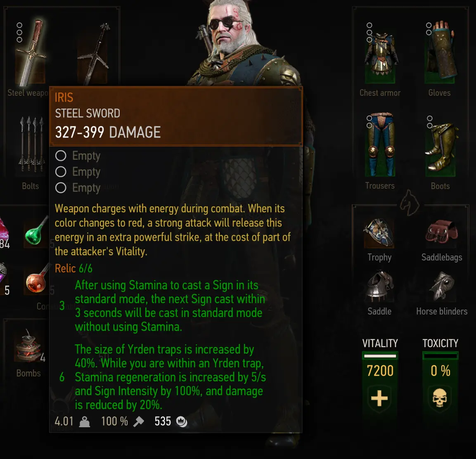The image size is (476, 459).
Task: Click the Toxicity skull icon
Action: (440, 398)
